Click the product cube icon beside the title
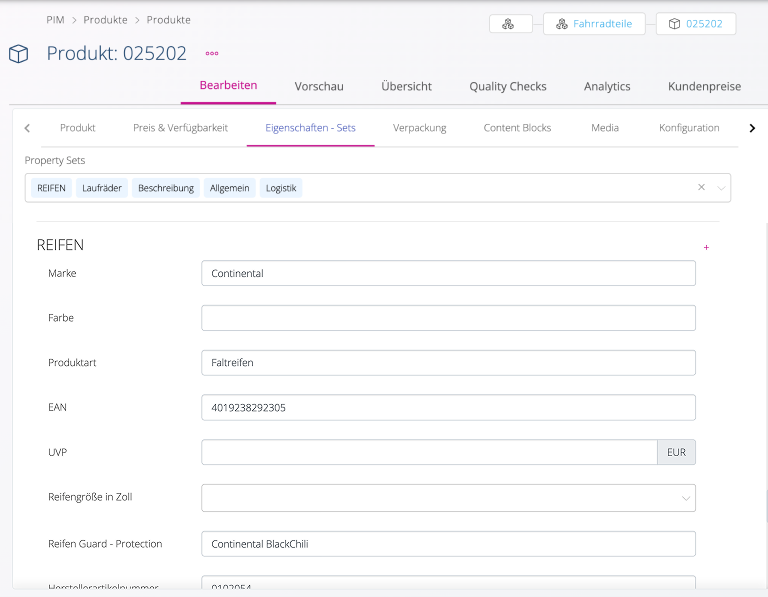The width and height of the screenshot is (768, 597). [18, 54]
